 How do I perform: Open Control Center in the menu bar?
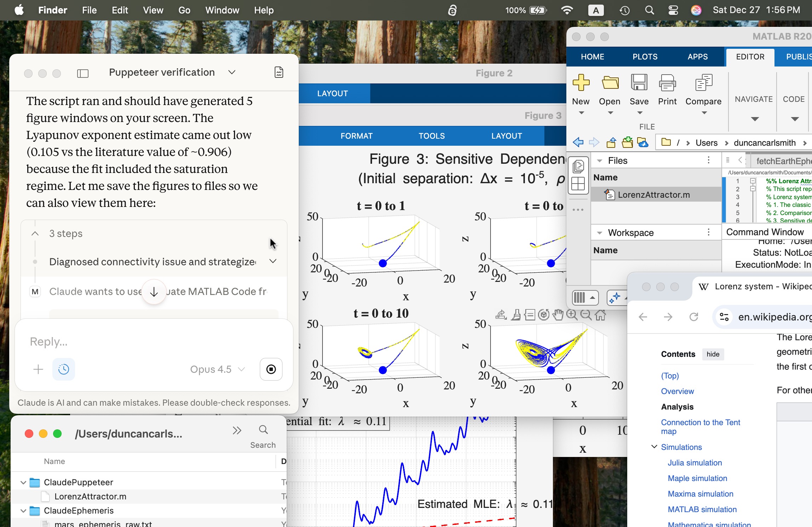pyautogui.click(x=673, y=10)
